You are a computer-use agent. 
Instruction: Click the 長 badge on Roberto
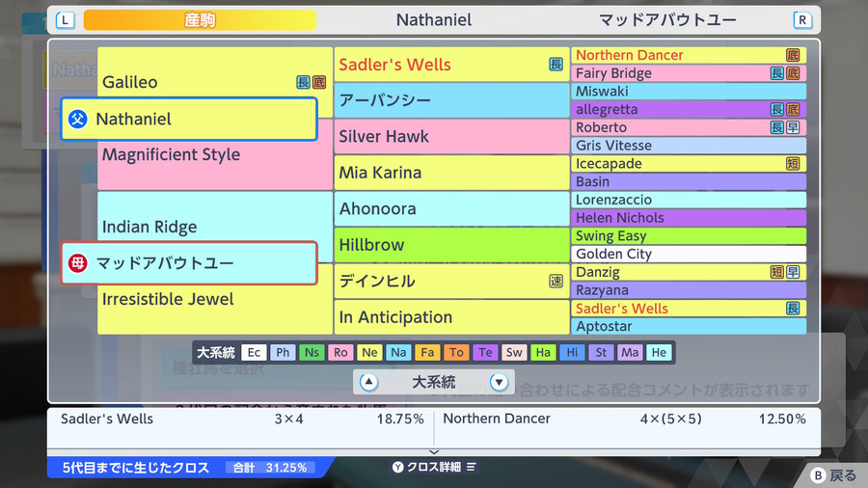(x=777, y=128)
